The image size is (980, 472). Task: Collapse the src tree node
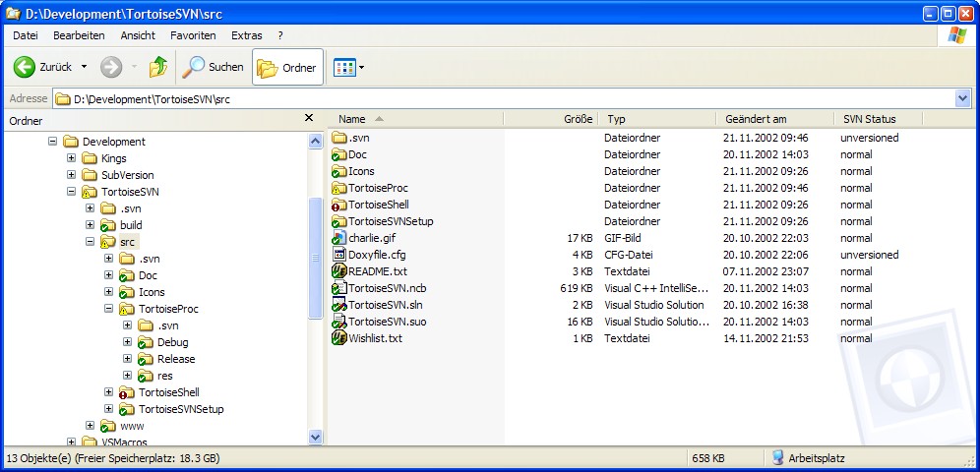pos(90,242)
